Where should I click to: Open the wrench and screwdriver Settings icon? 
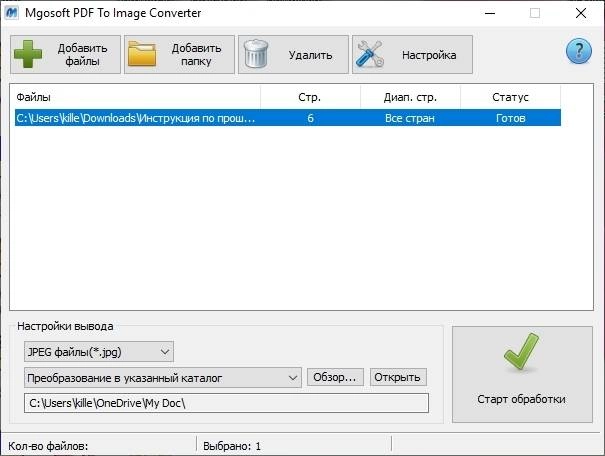coord(370,54)
